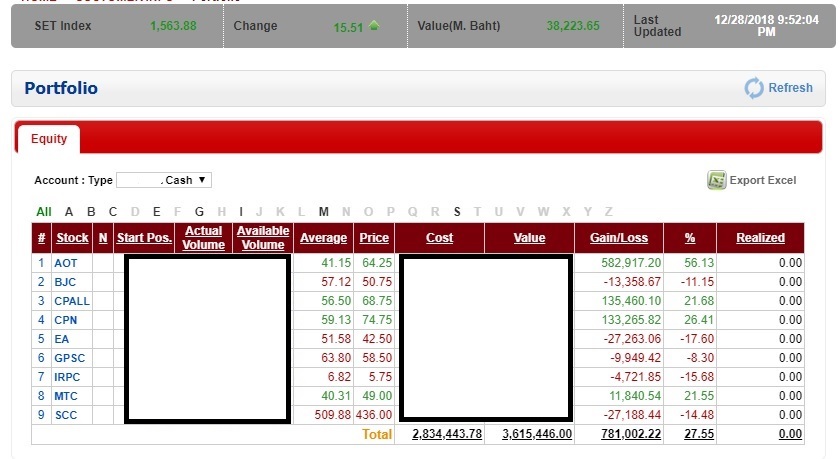Open the SCC stock link
840x459 pixels.
click(65, 415)
